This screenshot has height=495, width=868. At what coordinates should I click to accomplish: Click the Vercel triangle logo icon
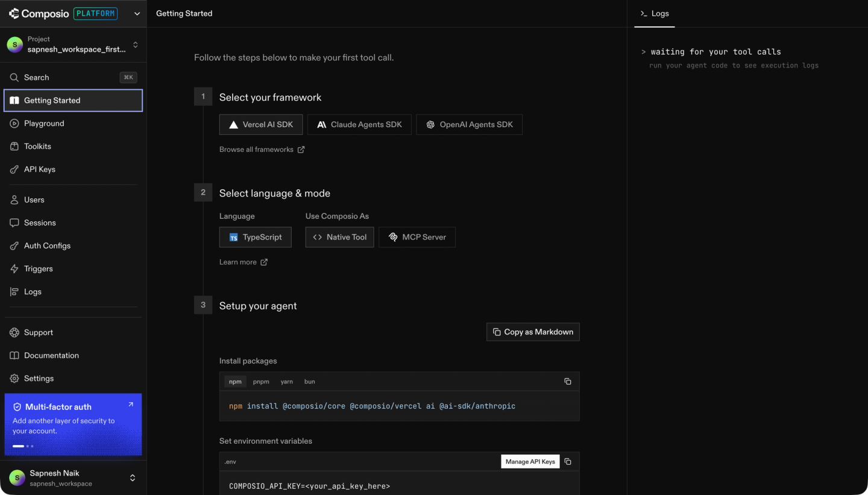(x=233, y=125)
